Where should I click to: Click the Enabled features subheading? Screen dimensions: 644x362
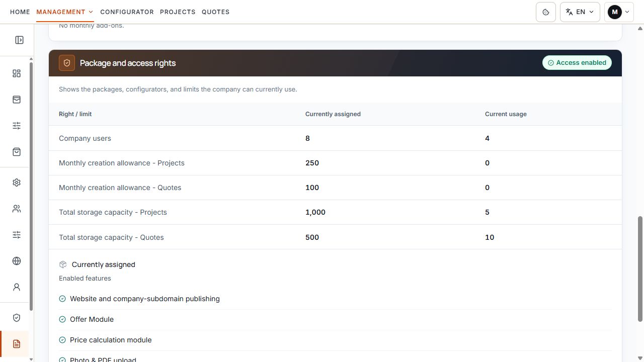click(85, 278)
